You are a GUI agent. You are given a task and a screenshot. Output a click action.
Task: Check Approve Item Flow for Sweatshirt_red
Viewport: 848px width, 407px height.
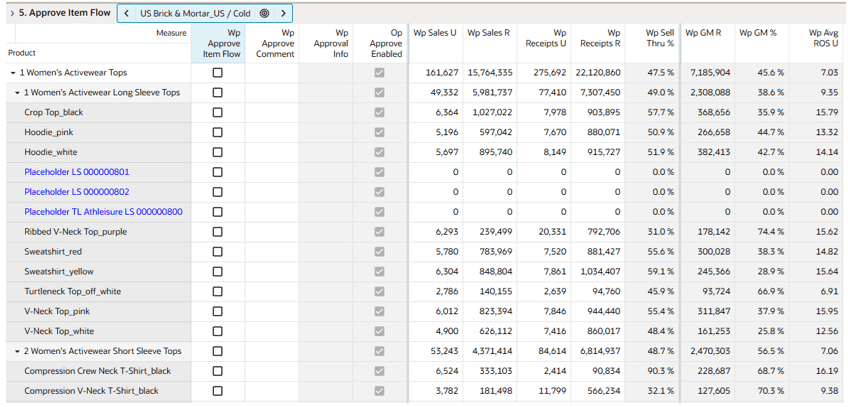[x=217, y=252]
